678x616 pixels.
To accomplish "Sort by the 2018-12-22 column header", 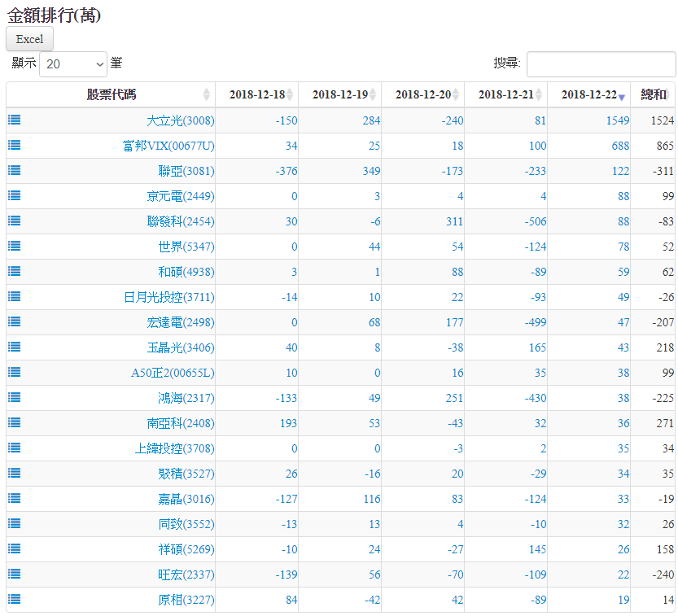I will coord(588,95).
